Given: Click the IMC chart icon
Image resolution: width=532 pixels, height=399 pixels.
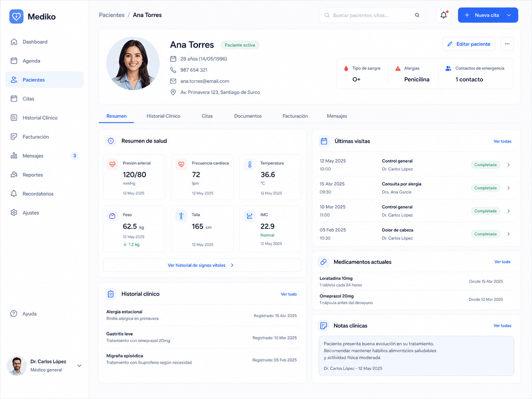Looking at the screenshot, I should click(x=250, y=216).
